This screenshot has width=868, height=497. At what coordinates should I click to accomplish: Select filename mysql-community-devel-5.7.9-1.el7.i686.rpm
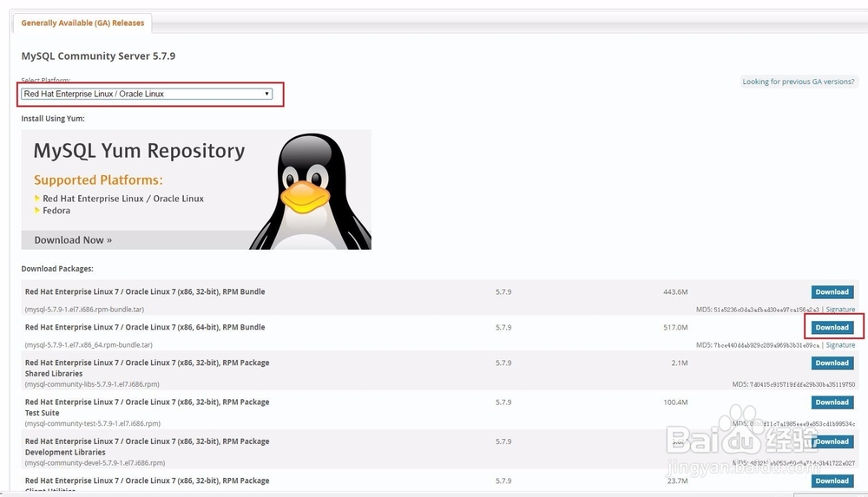[95, 462]
